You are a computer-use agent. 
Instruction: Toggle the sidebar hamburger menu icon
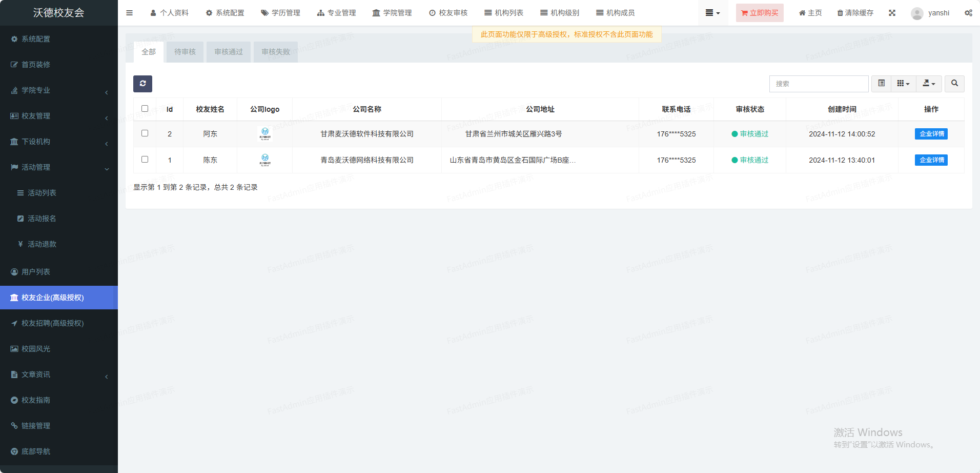(x=129, y=13)
